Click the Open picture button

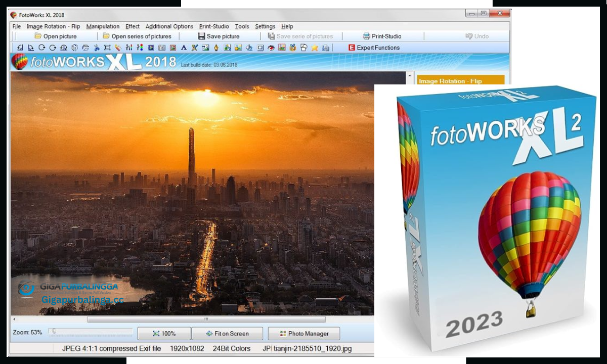point(56,36)
